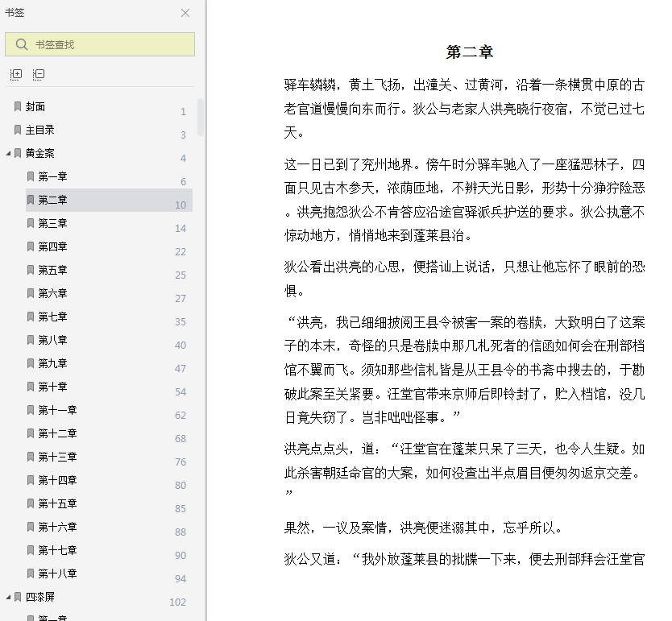Viewport: 672px width, 621px height.
Task: Open 第十一章 bookmark
Action: 57,410
